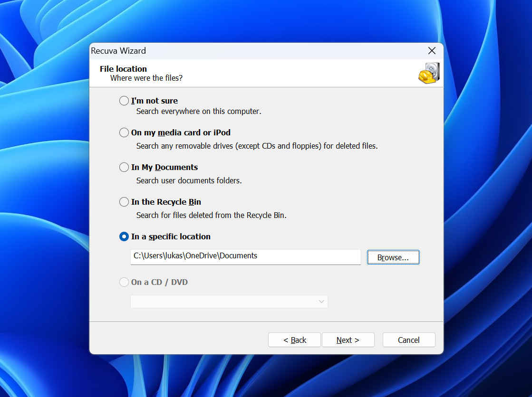Click the "Recuva Wizard" title text
The width and height of the screenshot is (532, 397).
pyautogui.click(x=118, y=51)
